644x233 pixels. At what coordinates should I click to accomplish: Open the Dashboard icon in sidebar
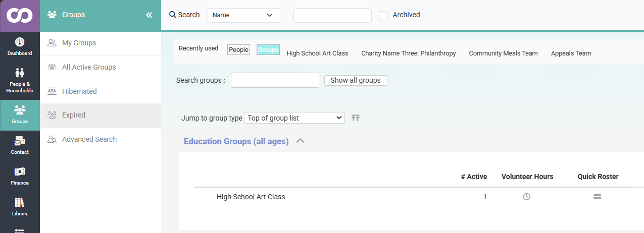click(20, 42)
